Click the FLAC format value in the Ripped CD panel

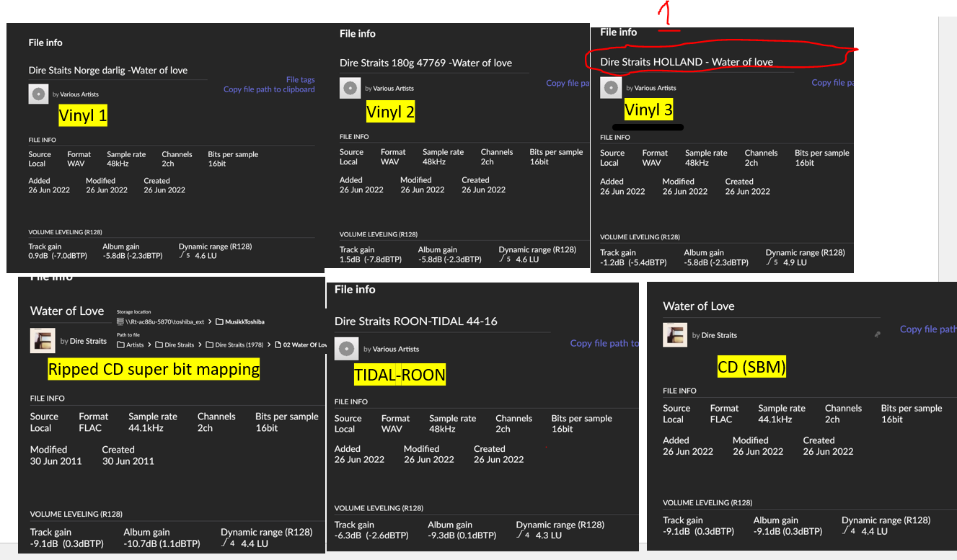91,427
